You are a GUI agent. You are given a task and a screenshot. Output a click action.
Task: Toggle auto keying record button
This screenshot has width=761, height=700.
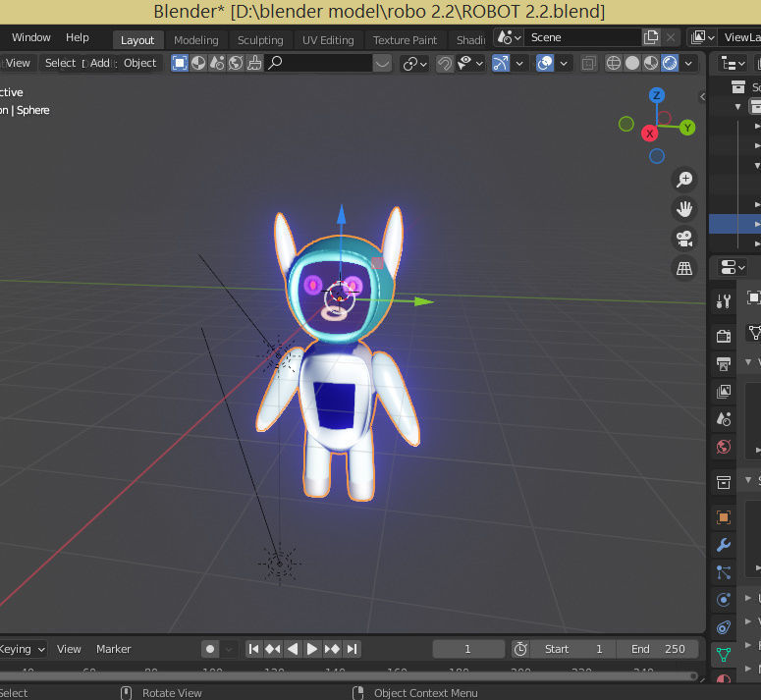coord(210,649)
